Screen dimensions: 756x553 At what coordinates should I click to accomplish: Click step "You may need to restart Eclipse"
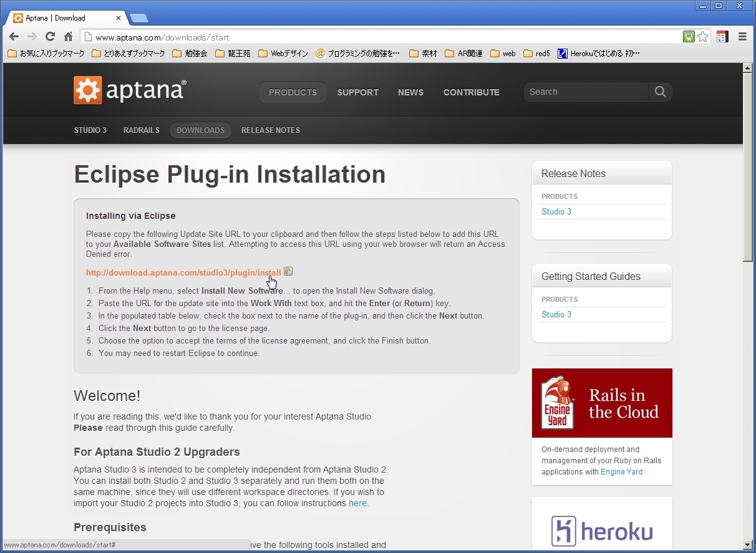click(178, 353)
